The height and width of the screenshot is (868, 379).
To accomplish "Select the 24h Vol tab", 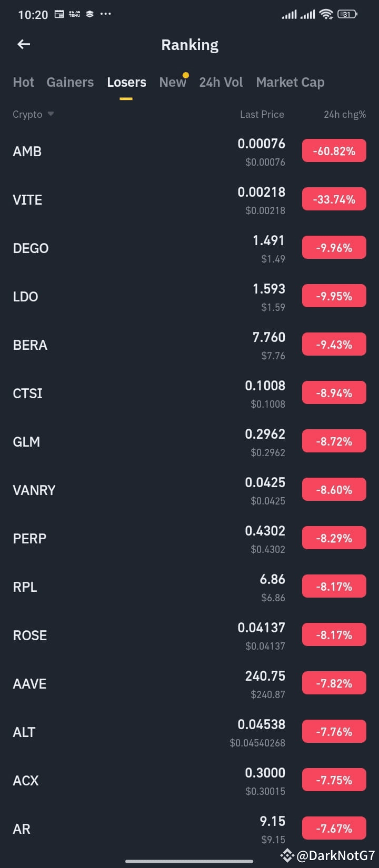I will (221, 82).
